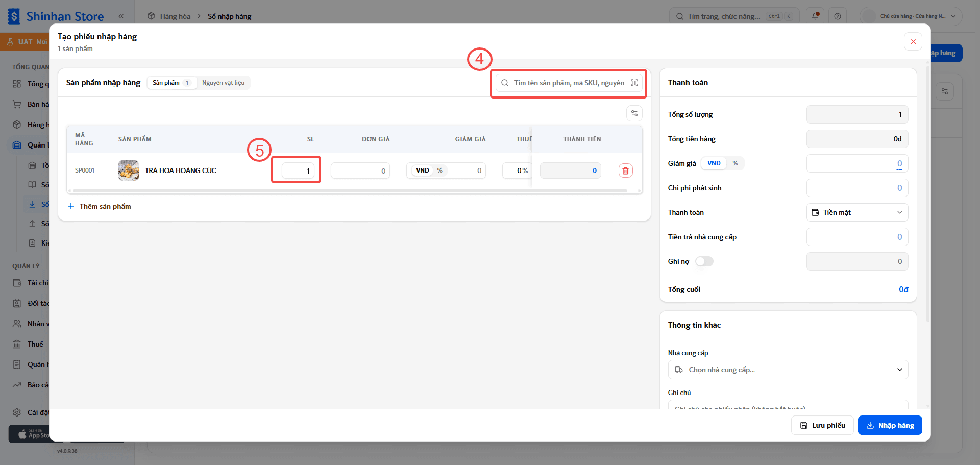
Task: Click the filter icon behind the dialog
Action: 945,91
